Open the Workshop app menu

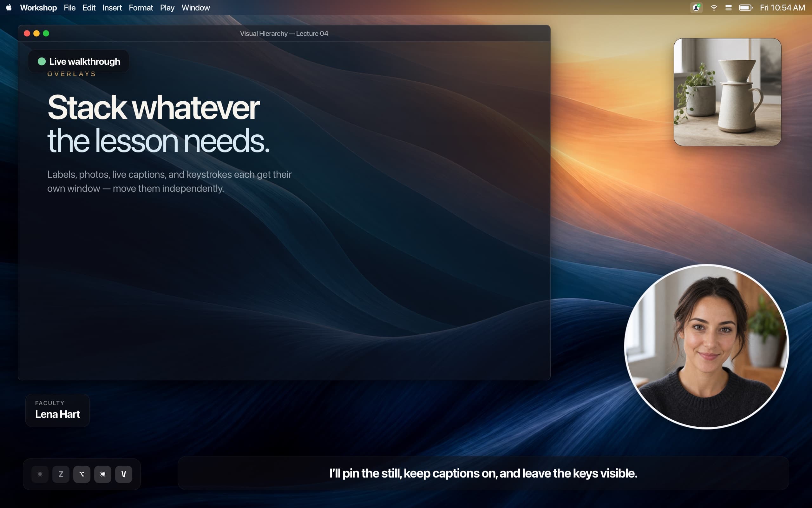pyautogui.click(x=38, y=7)
